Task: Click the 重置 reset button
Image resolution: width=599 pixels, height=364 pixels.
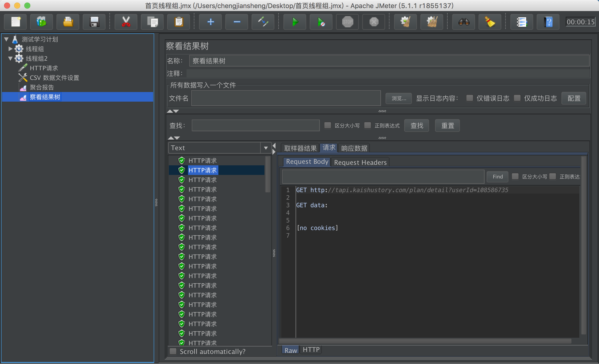Action: point(447,126)
